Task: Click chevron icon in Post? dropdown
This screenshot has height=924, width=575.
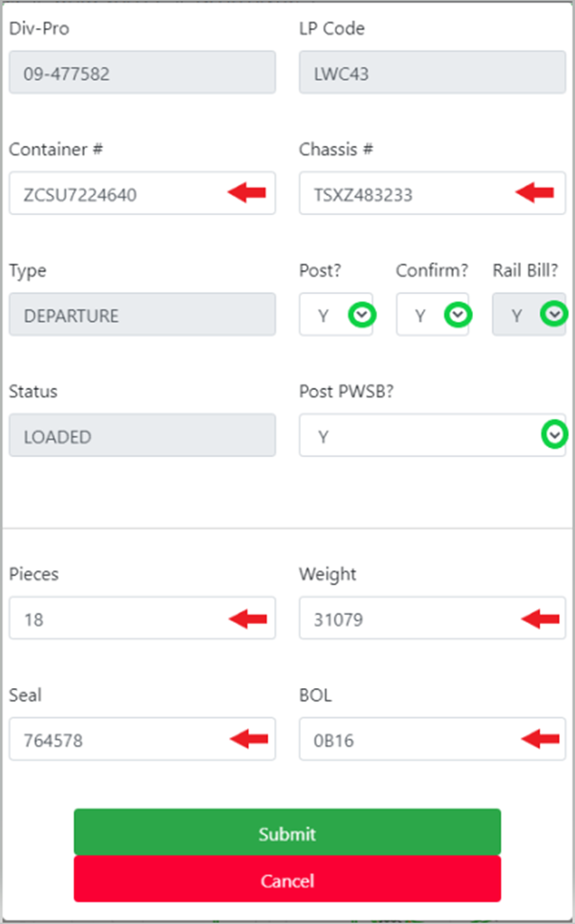Action: (362, 315)
